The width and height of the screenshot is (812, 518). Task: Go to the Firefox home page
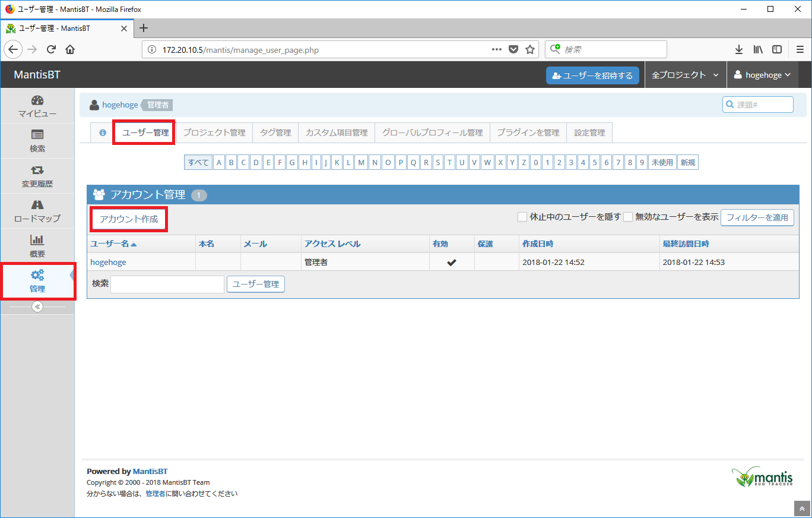click(x=70, y=49)
